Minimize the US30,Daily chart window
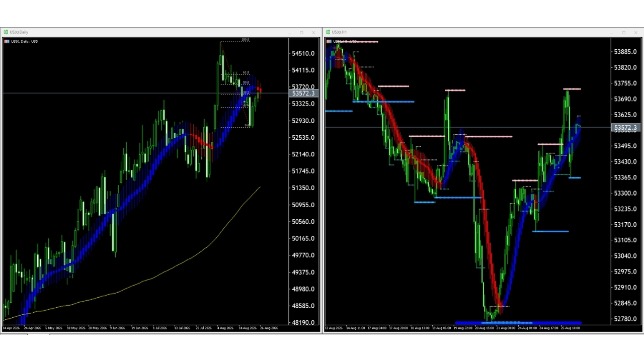This screenshot has width=644, height=362. (x=290, y=33)
